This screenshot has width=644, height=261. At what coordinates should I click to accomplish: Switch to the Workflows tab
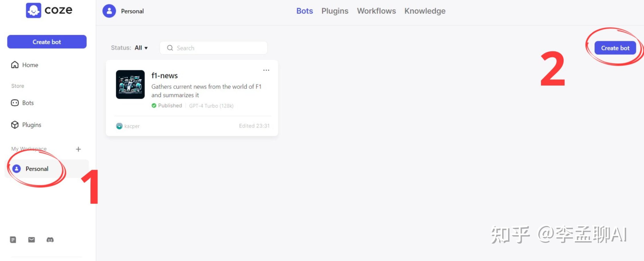pos(376,11)
